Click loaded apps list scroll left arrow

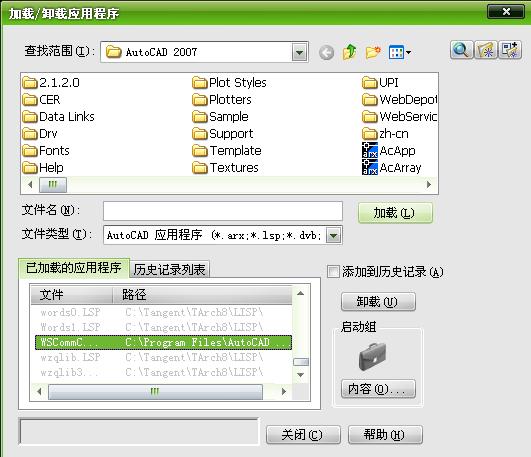point(39,392)
